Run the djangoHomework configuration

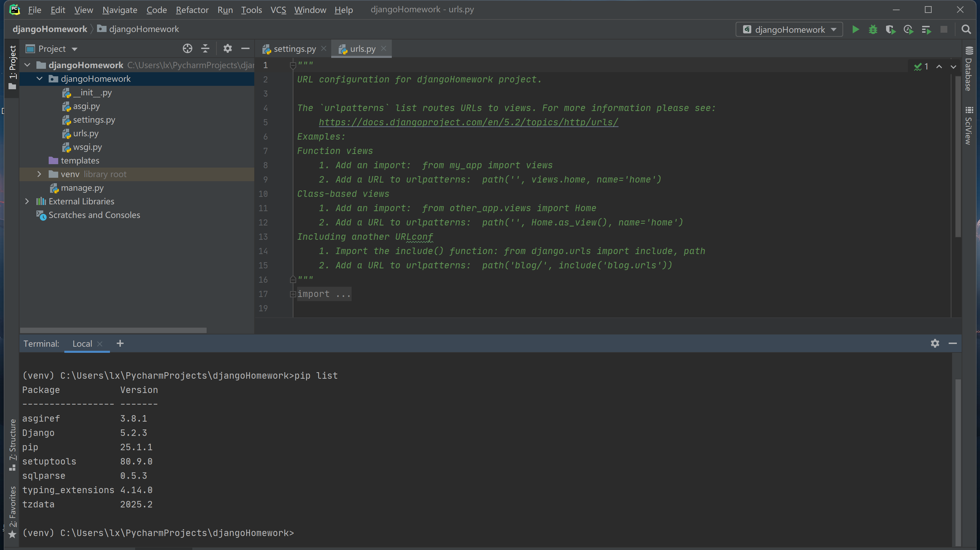855,30
